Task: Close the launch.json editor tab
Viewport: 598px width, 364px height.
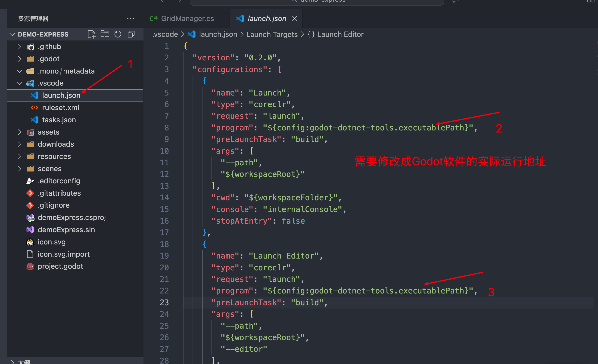Action: coord(295,19)
